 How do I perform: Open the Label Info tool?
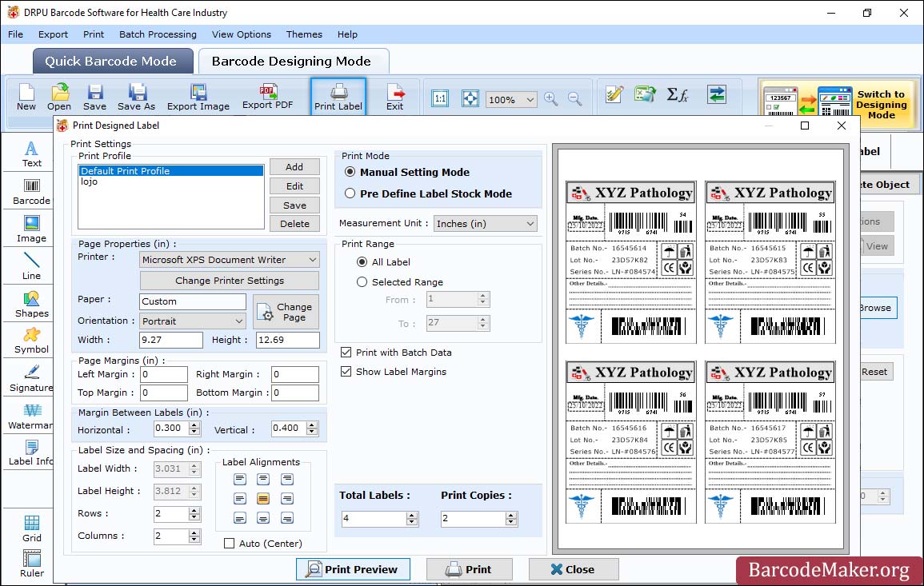pyautogui.click(x=30, y=453)
